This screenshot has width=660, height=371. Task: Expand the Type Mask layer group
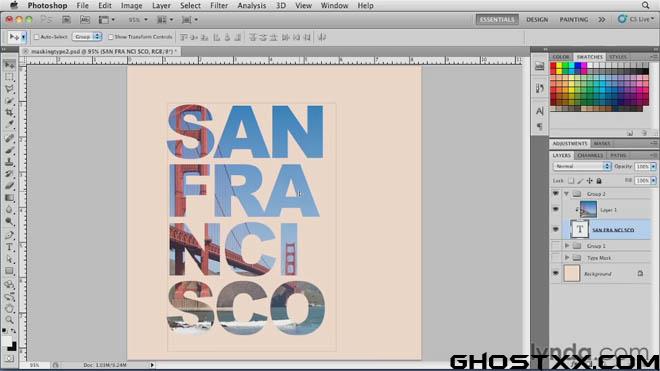click(x=567, y=258)
